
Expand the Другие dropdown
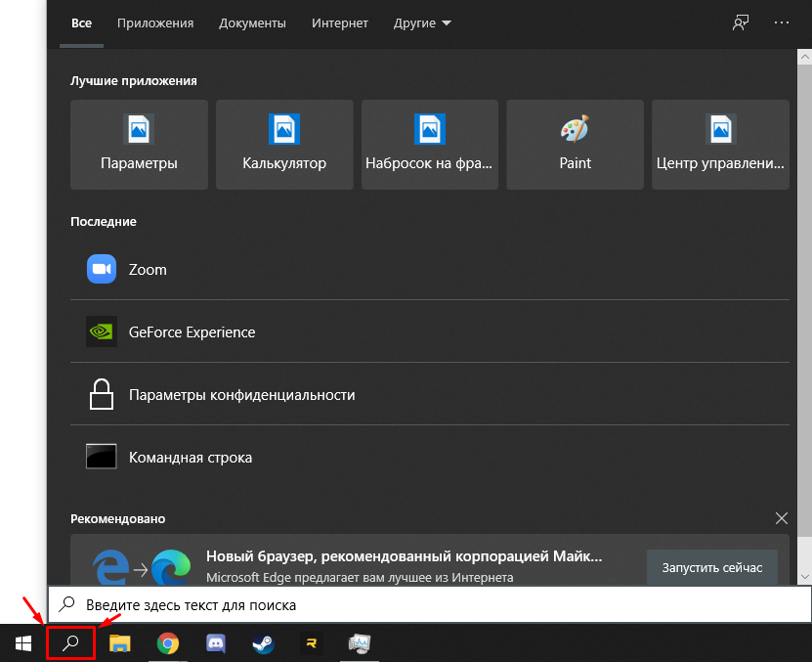[422, 23]
